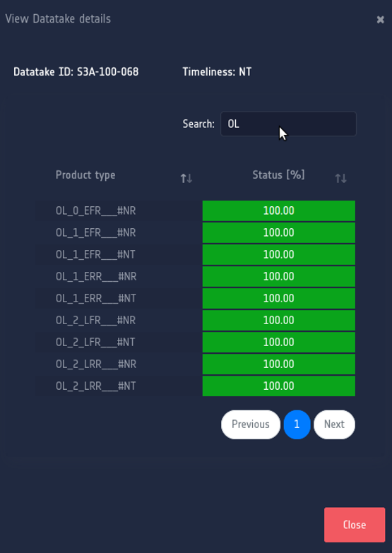Sort the table by Status [%] arrows
392x553 pixels.
coord(341,179)
